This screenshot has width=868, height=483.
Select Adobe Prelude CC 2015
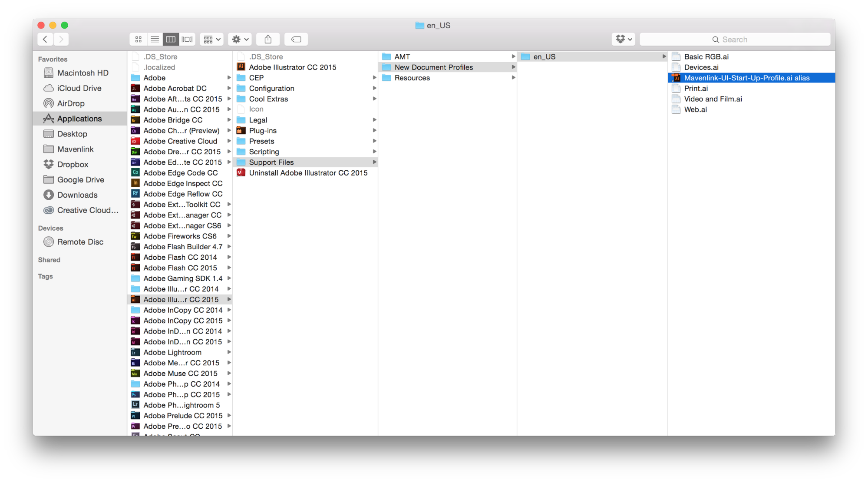point(180,416)
